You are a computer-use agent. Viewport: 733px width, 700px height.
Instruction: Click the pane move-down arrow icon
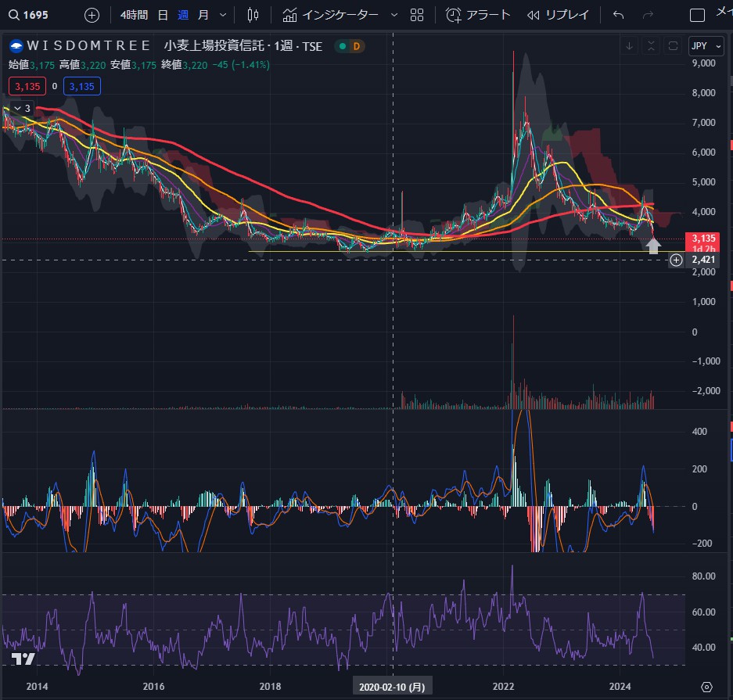coord(629,46)
